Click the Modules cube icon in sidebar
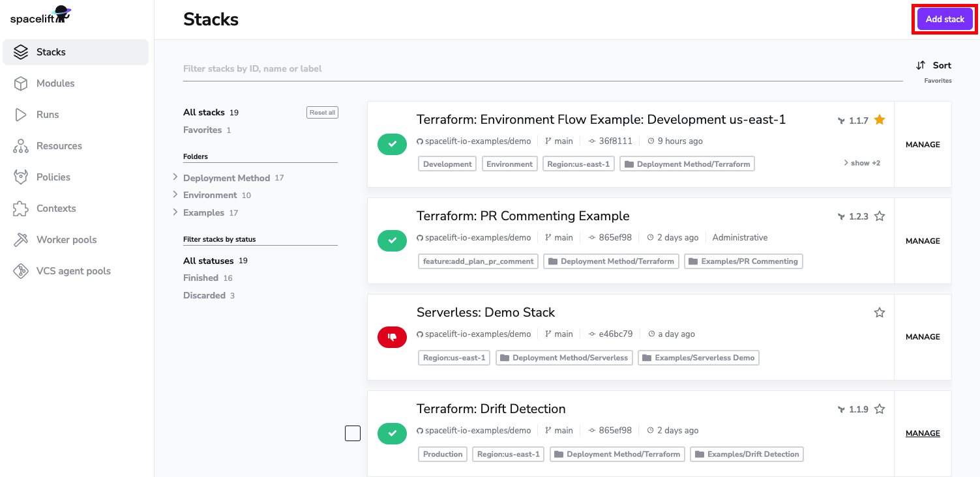Screen dimensions: 980x477 (x=21, y=83)
